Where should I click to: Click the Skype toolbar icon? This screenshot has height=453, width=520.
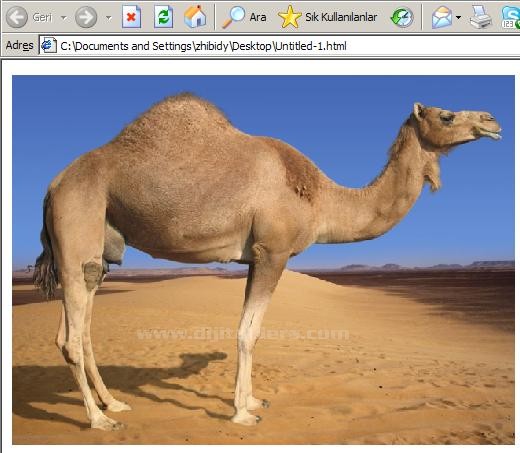510,17
